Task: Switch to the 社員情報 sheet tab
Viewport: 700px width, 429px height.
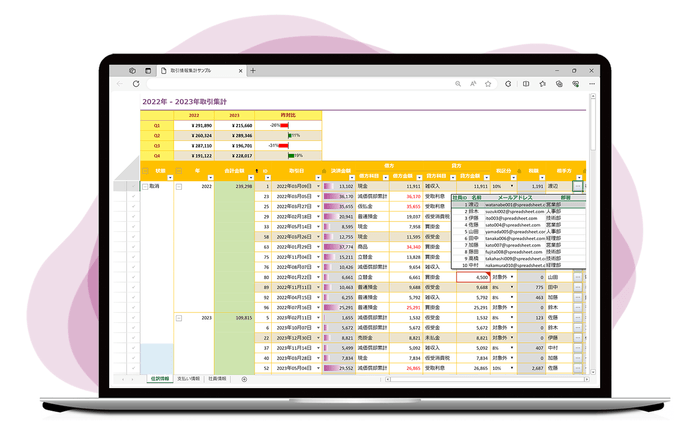Action: (218, 379)
